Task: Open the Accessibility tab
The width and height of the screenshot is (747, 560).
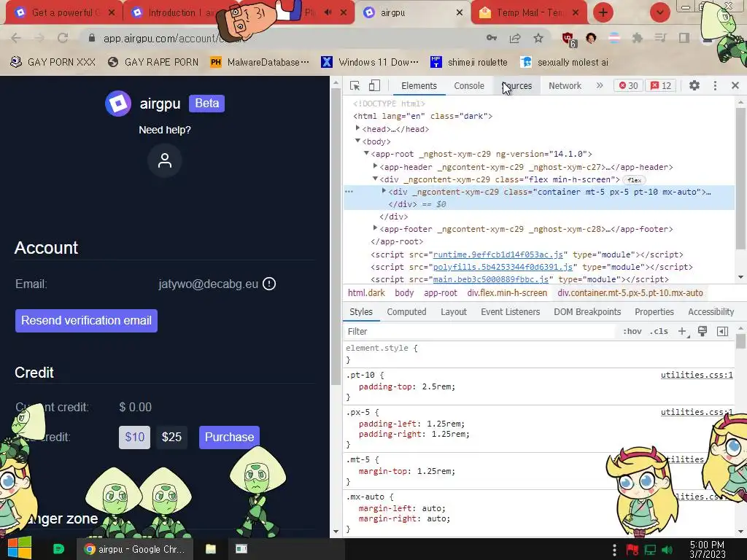Action: click(x=711, y=312)
